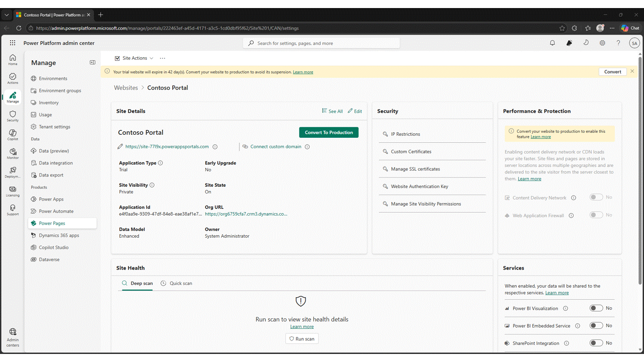Switch to the Quick scan tab
Viewport: 644px width, 362px height.
(177, 284)
